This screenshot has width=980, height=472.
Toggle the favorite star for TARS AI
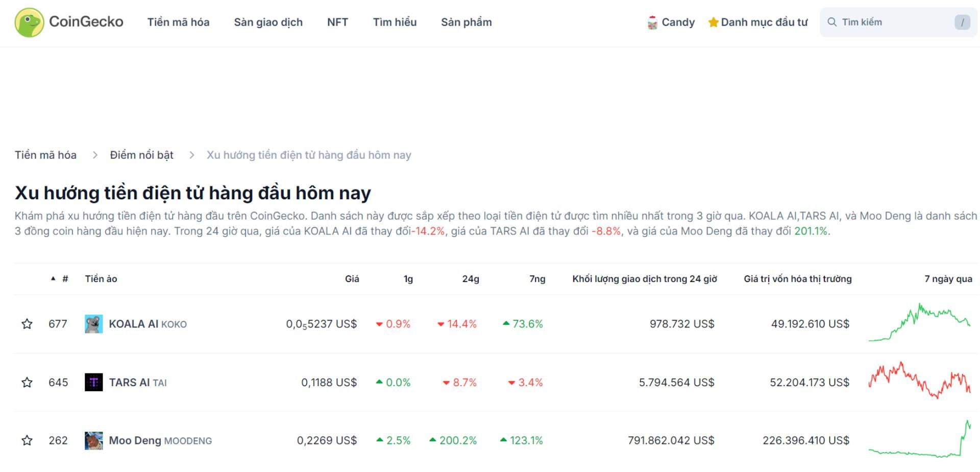pos(27,382)
